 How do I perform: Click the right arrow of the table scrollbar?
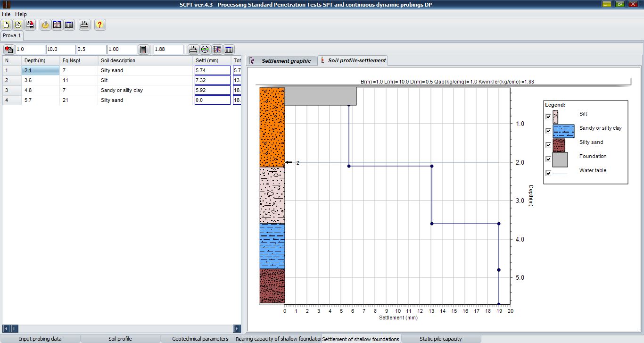point(237,328)
